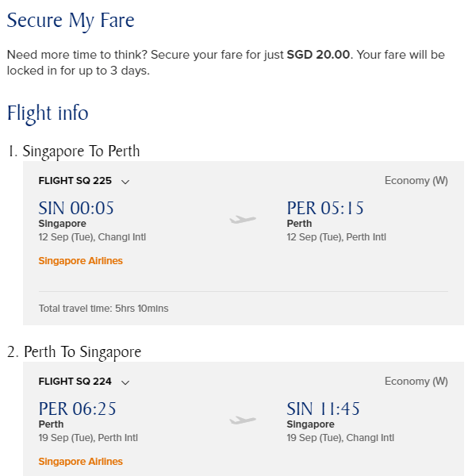Click the Flight info heading
The width and height of the screenshot is (468, 476).
pyautogui.click(x=48, y=113)
